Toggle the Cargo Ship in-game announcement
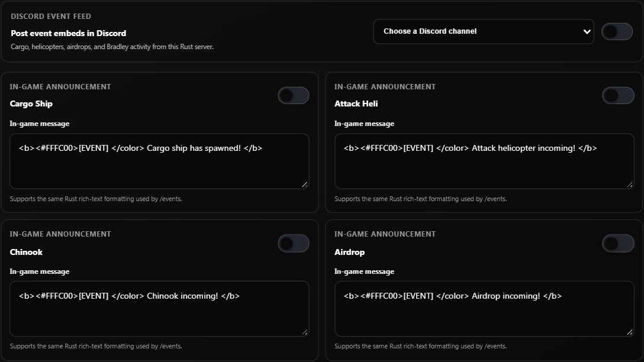This screenshot has height=362, width=644. [293, 96]
